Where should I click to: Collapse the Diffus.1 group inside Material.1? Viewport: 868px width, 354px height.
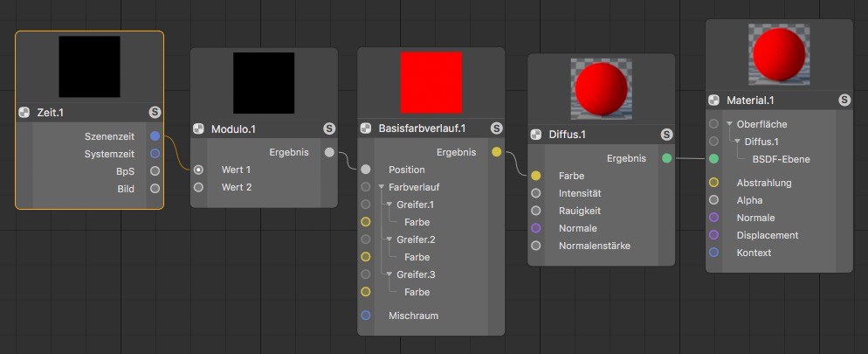[x=737, y=142]
